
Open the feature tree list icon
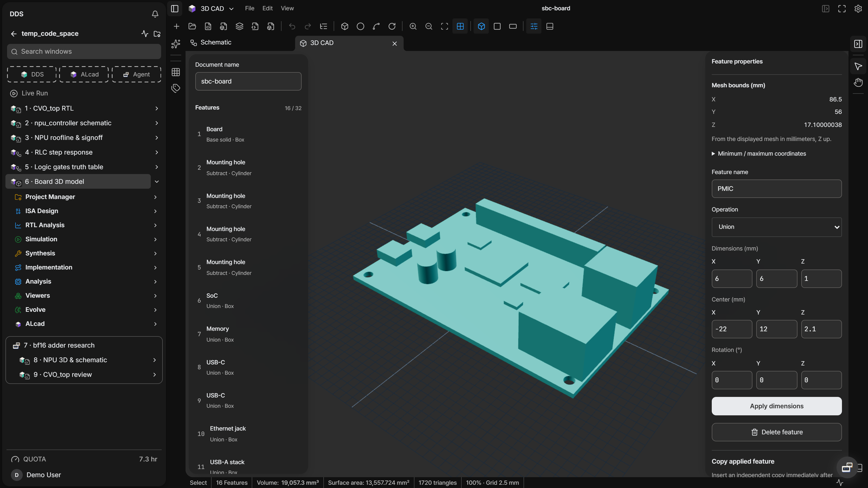[x=324, y=26]
